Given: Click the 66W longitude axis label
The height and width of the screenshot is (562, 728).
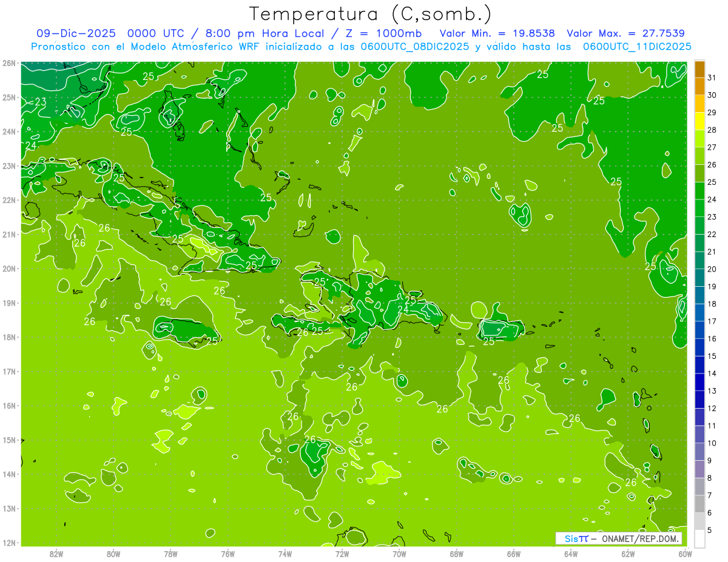Looking at the screenshot, I should pos(514,554).
